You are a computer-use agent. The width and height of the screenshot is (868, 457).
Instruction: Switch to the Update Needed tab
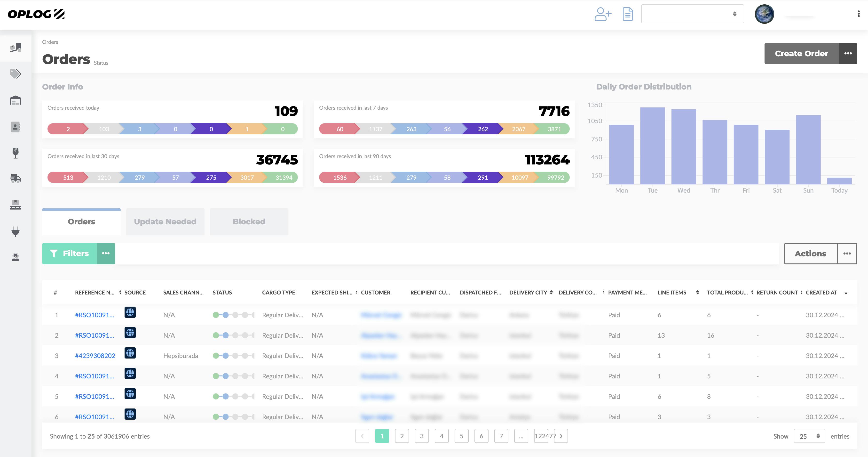click(x=165, y=221)
